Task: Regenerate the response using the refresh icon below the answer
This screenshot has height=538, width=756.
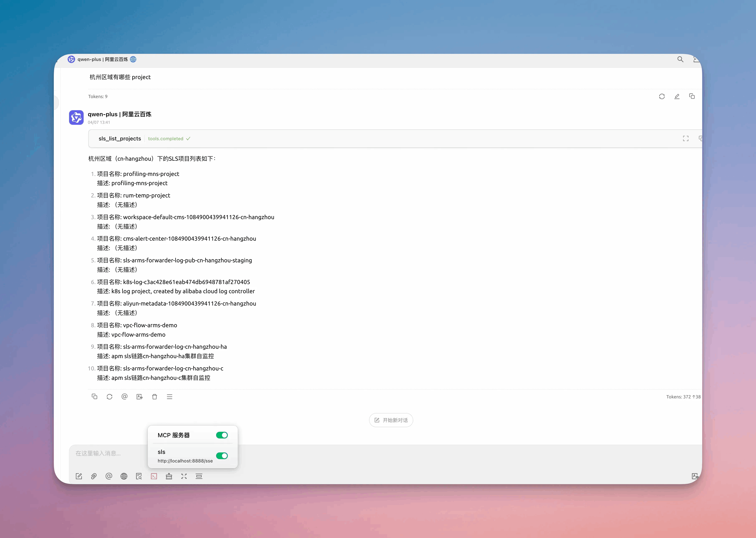Action: pyautogui.click(x=109, y=397)
